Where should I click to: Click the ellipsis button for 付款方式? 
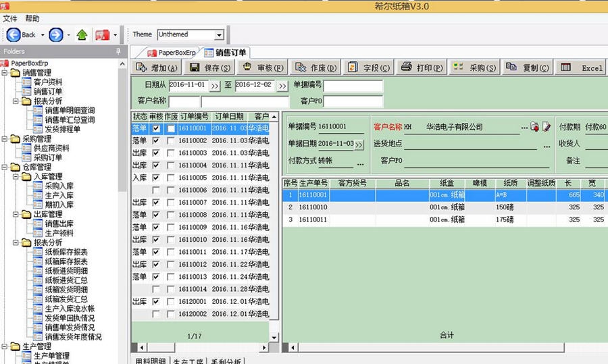(x=361, y=164)
